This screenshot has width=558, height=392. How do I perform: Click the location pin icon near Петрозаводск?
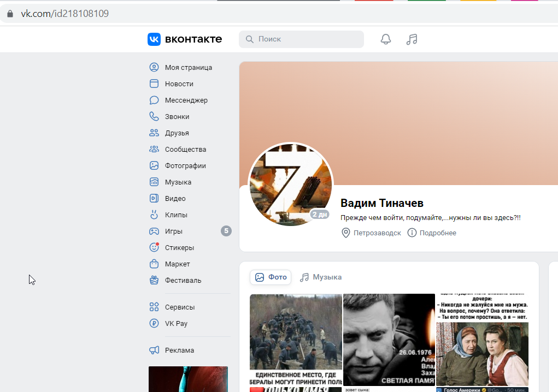pyautogui.click(x=345, y=233)
